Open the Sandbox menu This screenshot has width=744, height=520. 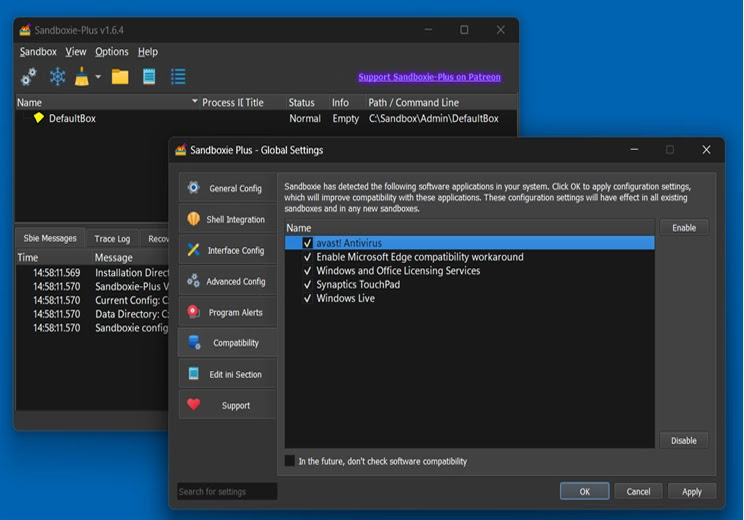[x=38, y=52]
